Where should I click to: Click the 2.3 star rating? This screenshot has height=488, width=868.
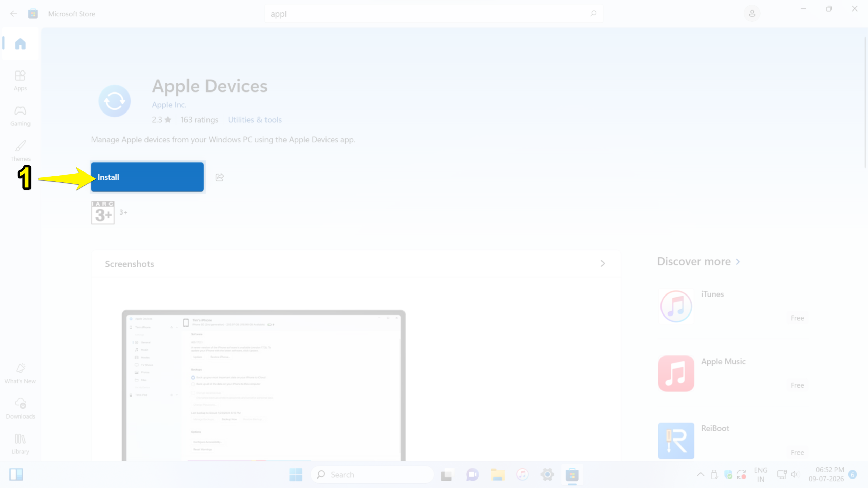[161, 120]
